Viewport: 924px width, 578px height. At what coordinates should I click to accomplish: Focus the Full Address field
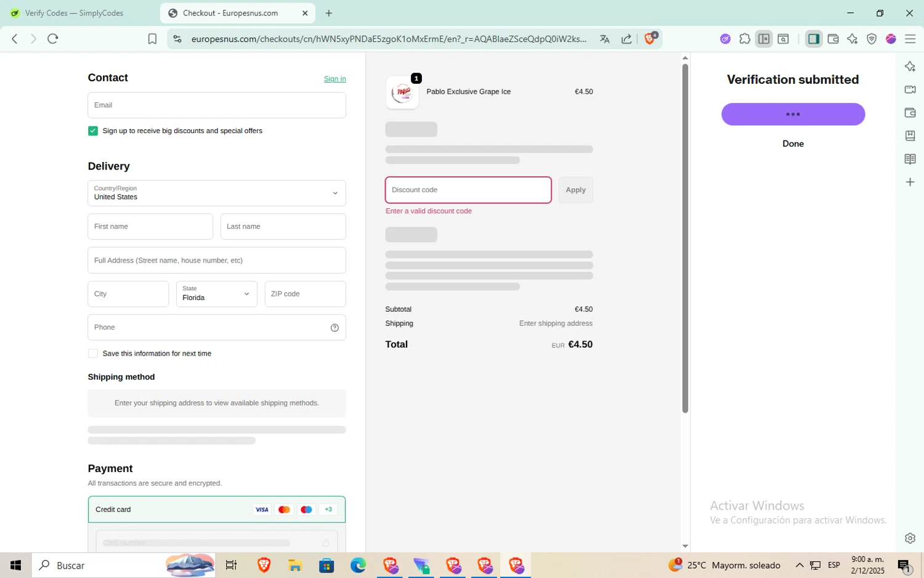tap(217, 260)
